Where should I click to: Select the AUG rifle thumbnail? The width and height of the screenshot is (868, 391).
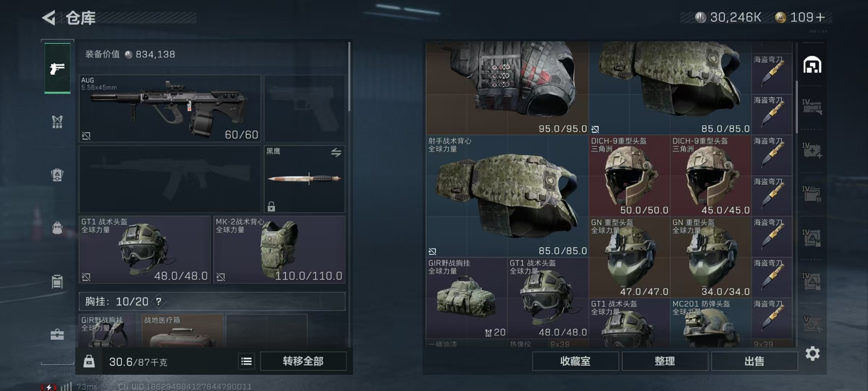click(170, 109)
